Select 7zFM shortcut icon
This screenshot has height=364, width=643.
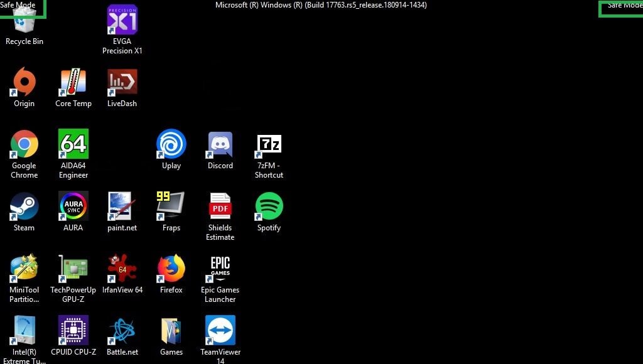269,145
